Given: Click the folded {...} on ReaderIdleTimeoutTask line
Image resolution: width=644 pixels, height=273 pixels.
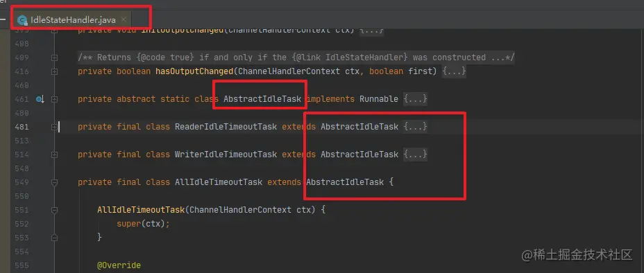Looking at the screenshot, I should click(415, 127).
